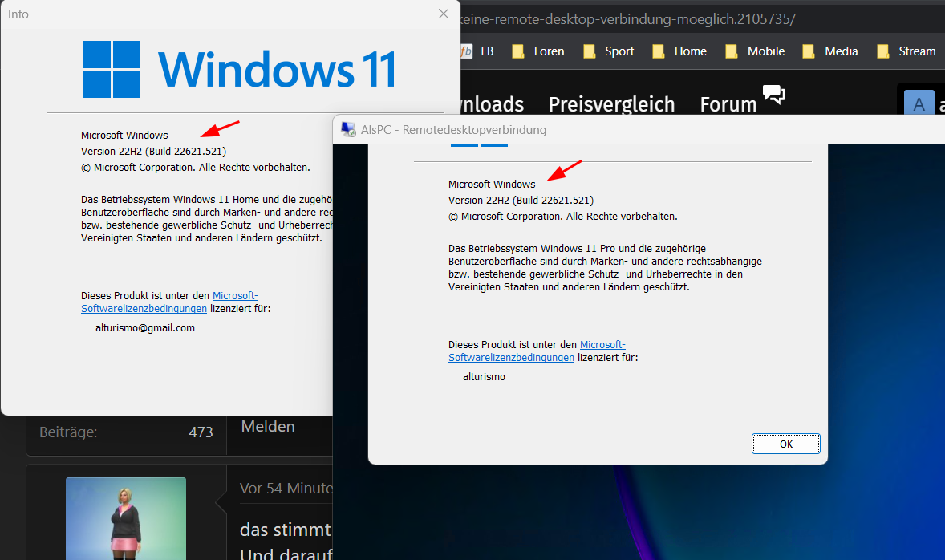Click the blue user avatar A icon
This screenshot has width=945, height=560.
click(919, 103)
